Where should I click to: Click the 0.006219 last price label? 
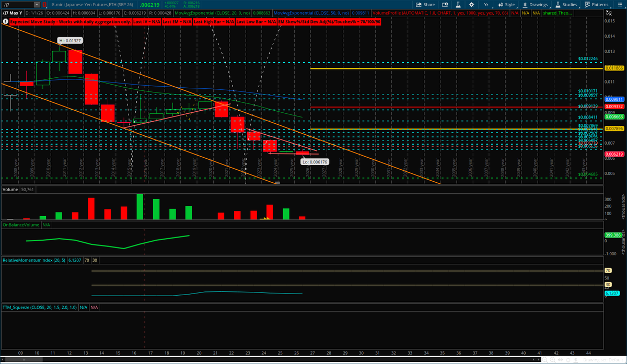point(614,154)
